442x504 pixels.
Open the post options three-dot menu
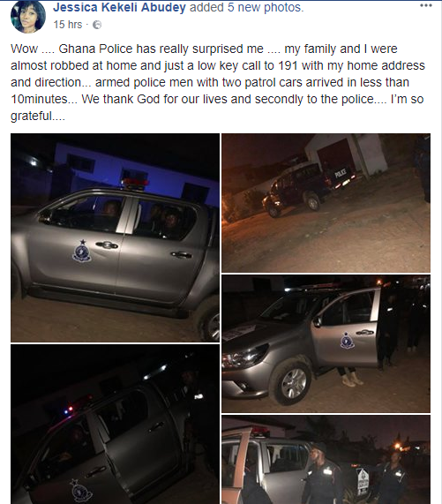[x=425, y=5]
